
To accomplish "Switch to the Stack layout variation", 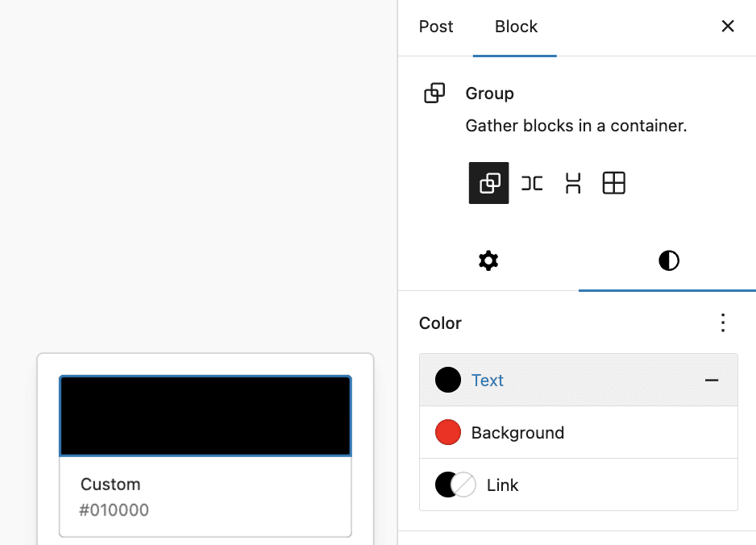I will [x=573, y=184].
